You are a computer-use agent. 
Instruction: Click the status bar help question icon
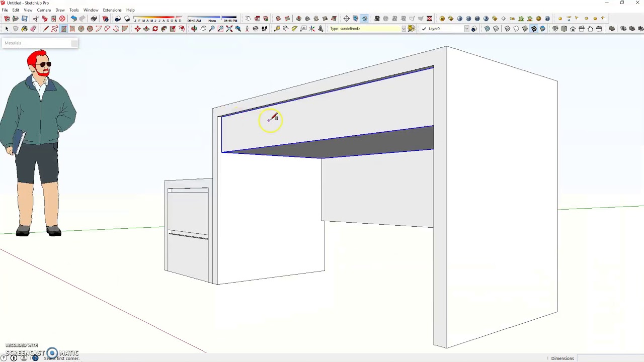coord(35,358)
